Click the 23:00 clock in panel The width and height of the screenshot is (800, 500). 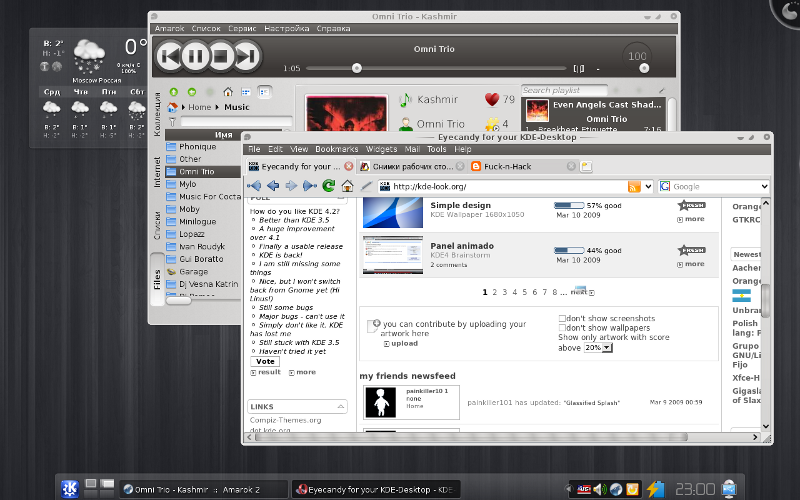[x=695, y=490]
